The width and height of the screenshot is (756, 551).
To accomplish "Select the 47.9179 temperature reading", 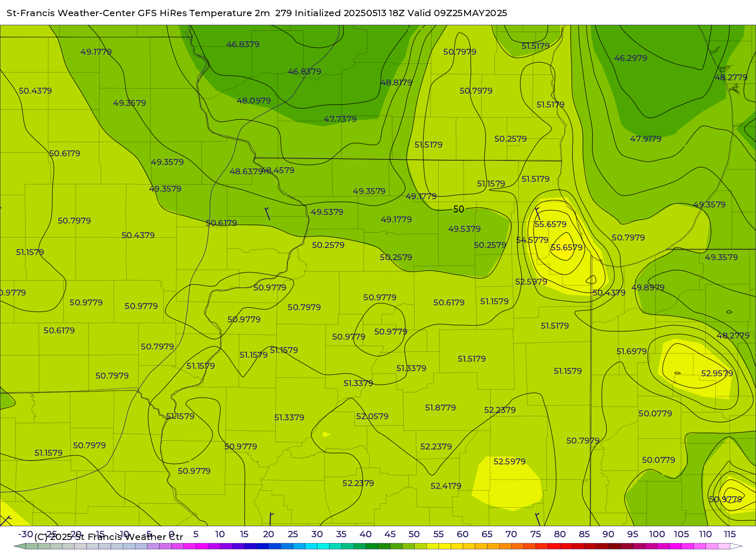I will coord(646,139).
